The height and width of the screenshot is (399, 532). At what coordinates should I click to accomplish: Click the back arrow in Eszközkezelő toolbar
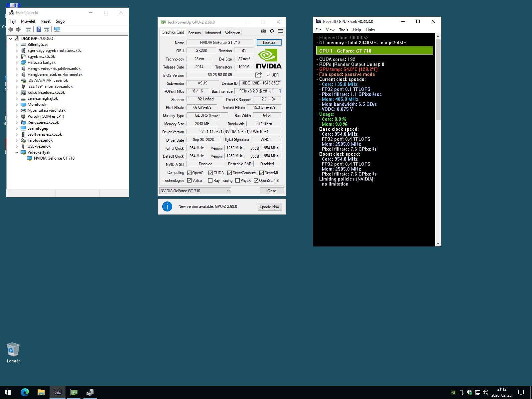pyautogui.click(x=11, y=30)
